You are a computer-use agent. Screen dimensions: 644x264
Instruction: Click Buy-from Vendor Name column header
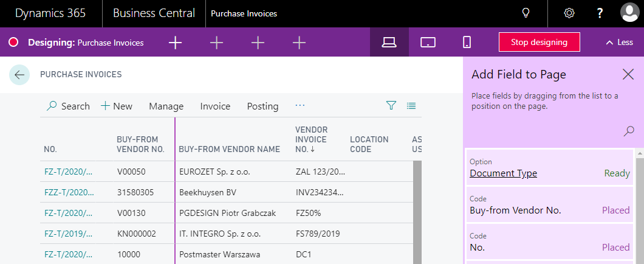click(x=230, y=149)
